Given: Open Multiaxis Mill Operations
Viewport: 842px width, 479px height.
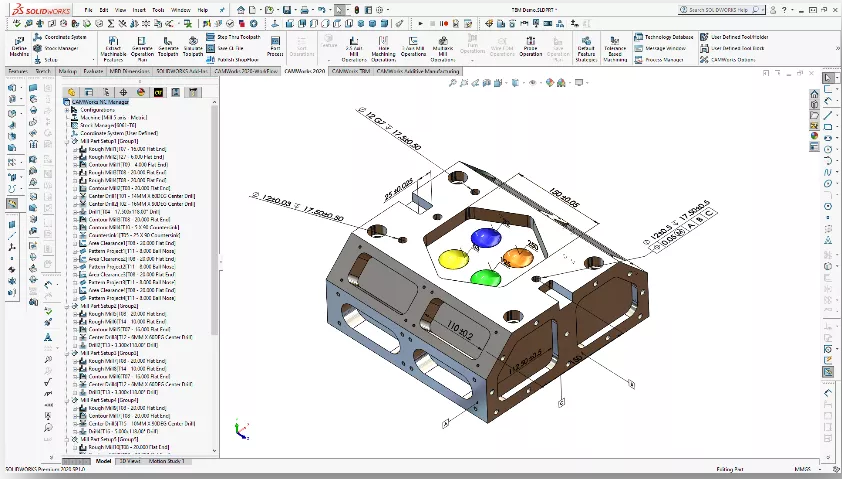Looking at the screenshot, I should click(x=442, y=48).
